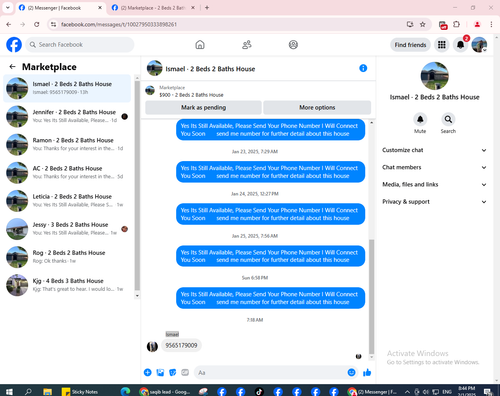Bookmark this page with star icon
Screen dimensions: 500x396
pyautogui.click(x=423, y=24)
